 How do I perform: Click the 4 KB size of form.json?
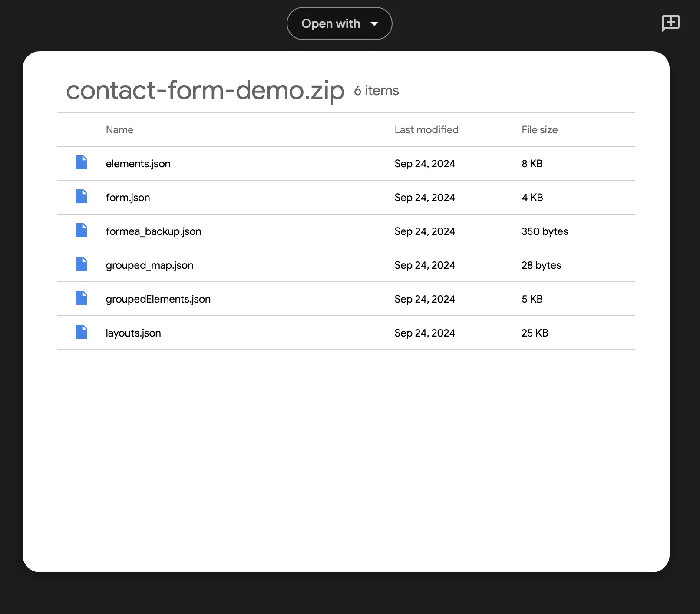click(532, 198)
